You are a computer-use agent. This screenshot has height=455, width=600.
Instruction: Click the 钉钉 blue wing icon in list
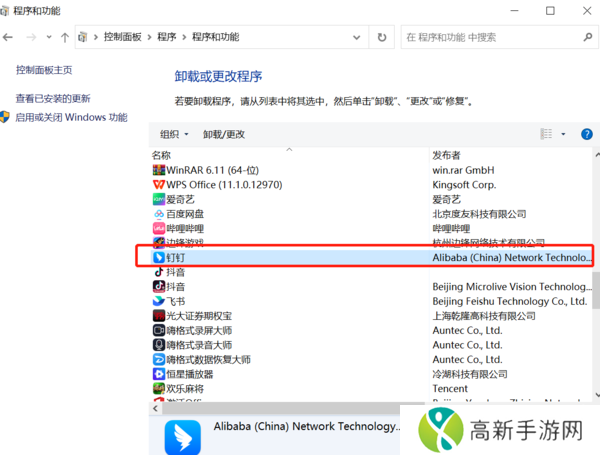158,257
